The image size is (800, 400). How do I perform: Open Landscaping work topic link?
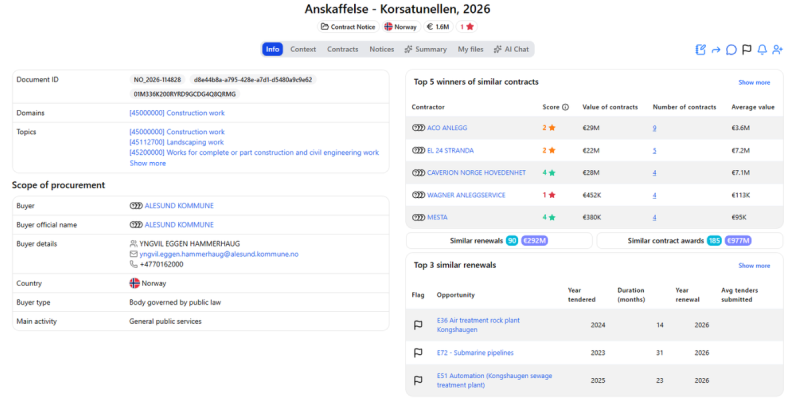click(177, 142)
